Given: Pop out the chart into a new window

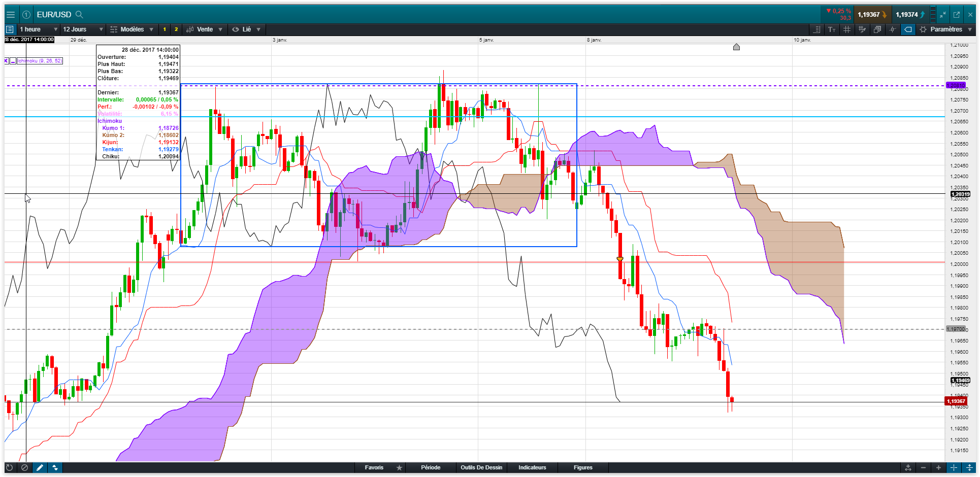Looking at the screenshot, I should point(957,15).
